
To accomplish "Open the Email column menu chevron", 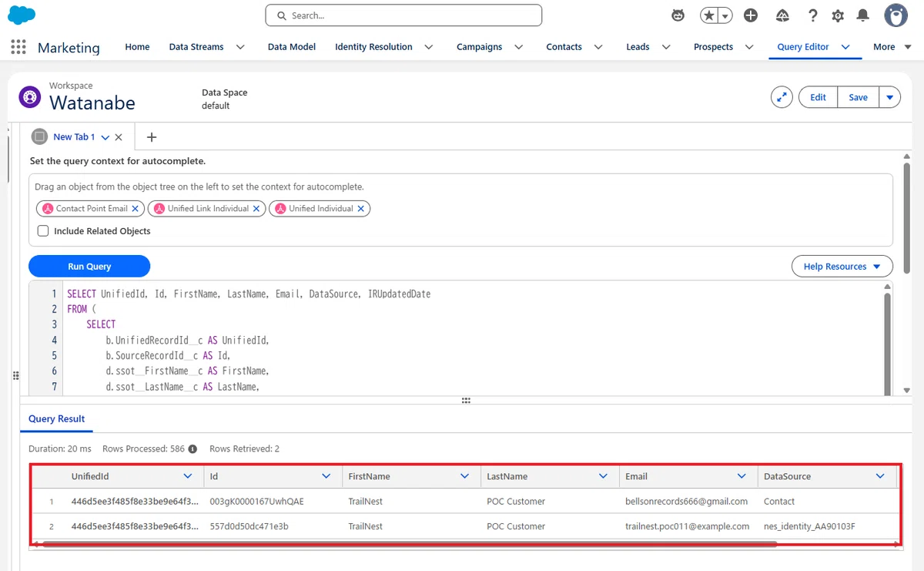I will point(742,476).
